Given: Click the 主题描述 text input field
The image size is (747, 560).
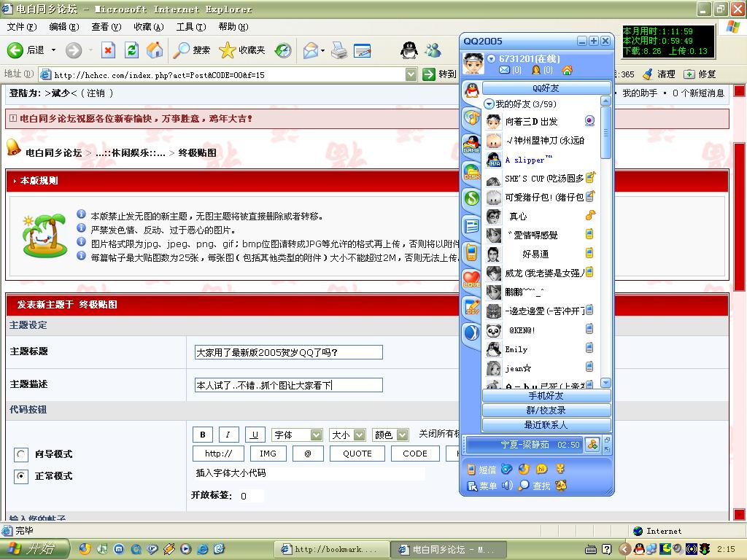Looking at the screenshot, I should (288, 385).
